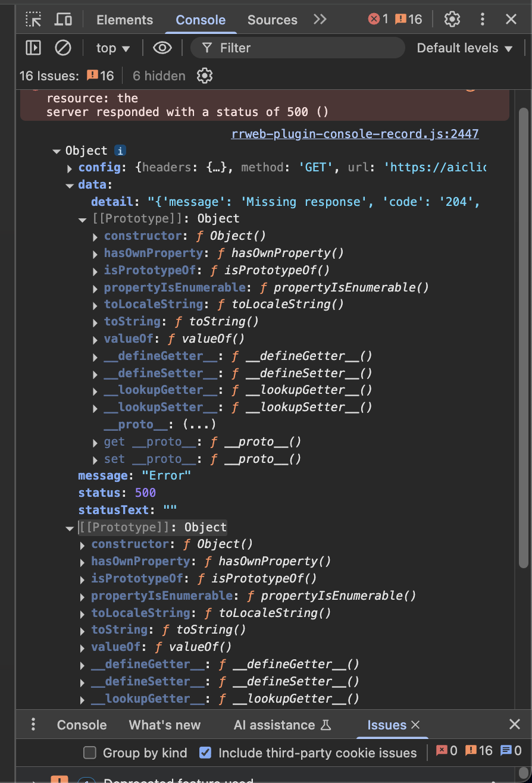Collapse the highlighted [[Prototype]]: Object row

point(70,528)
